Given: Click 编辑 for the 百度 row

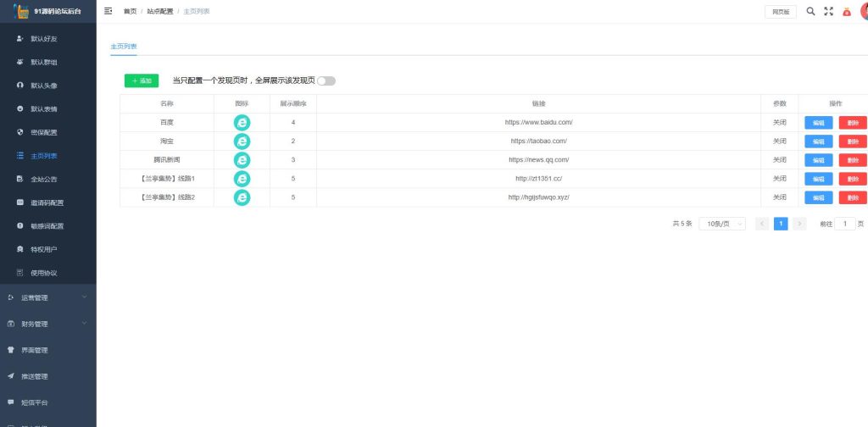Looking at the screenshot, I should click(x=818, y=123).
